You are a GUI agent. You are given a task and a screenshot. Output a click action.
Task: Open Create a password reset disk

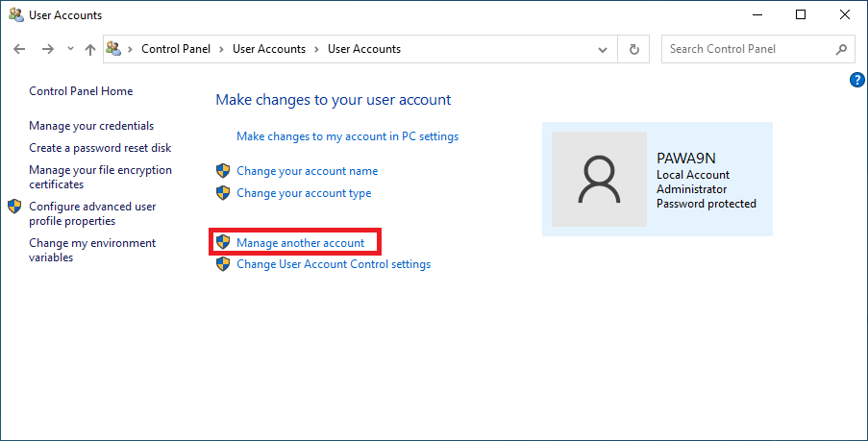click(100, 148)
